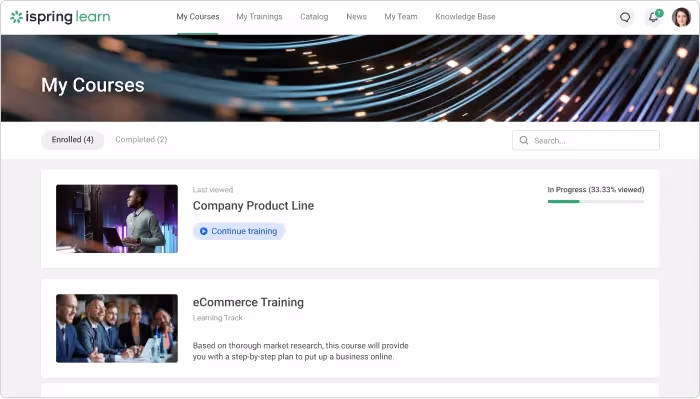
Task: Open the Knowledge Base
Action: tap(465, 17)
